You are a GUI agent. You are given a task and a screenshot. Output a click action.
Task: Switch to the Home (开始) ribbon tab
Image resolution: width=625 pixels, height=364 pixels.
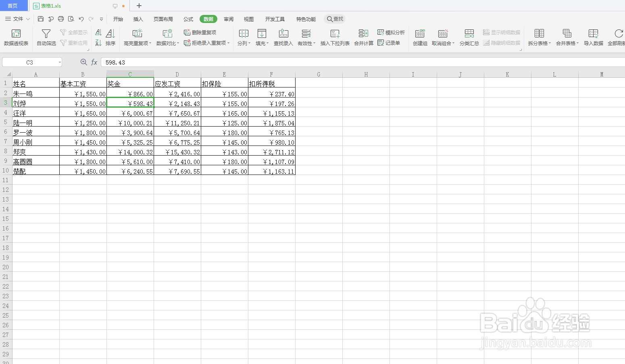(118, 19)
